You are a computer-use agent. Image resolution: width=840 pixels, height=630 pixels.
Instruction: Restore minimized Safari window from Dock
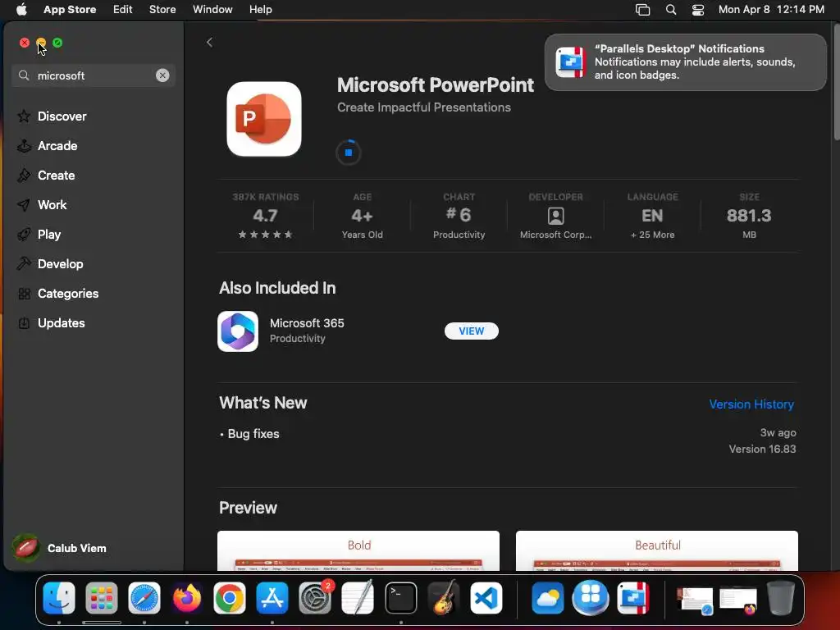click(x=695, y=600)
